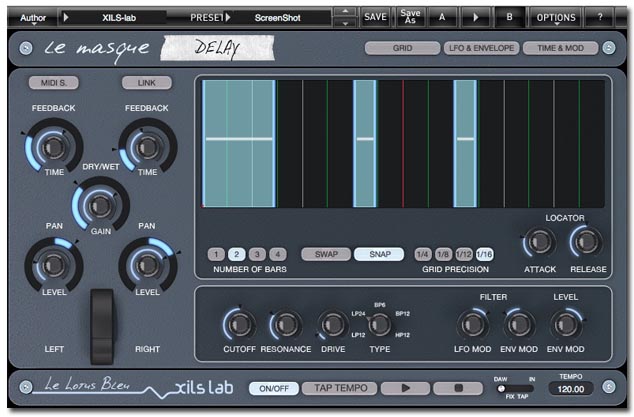Image resolution: width=634 pixels, height=417 pixels.
Task: Click the Save As button
Action: click(410, 17)
